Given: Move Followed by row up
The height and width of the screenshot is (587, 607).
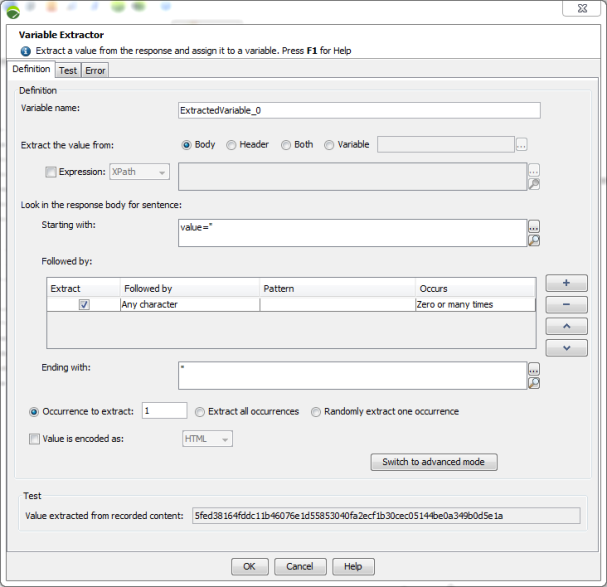Looking at the screenshot, I should [566, 326].
